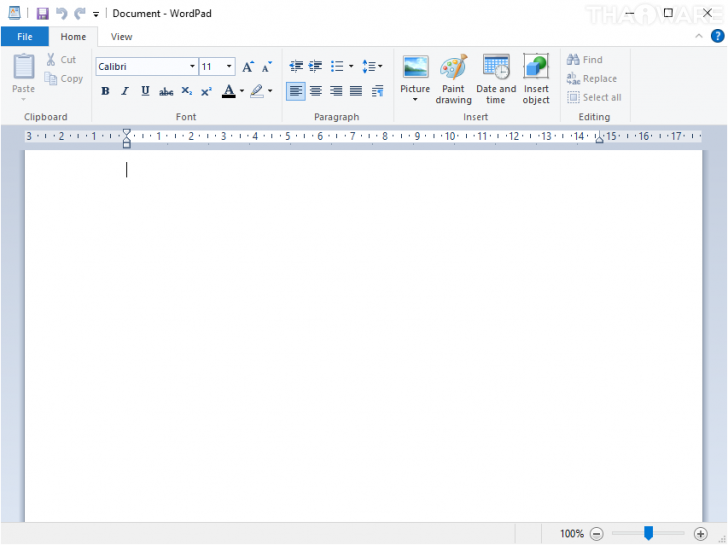
Task: Select Align text left
Action: click(x=296, y=91)
